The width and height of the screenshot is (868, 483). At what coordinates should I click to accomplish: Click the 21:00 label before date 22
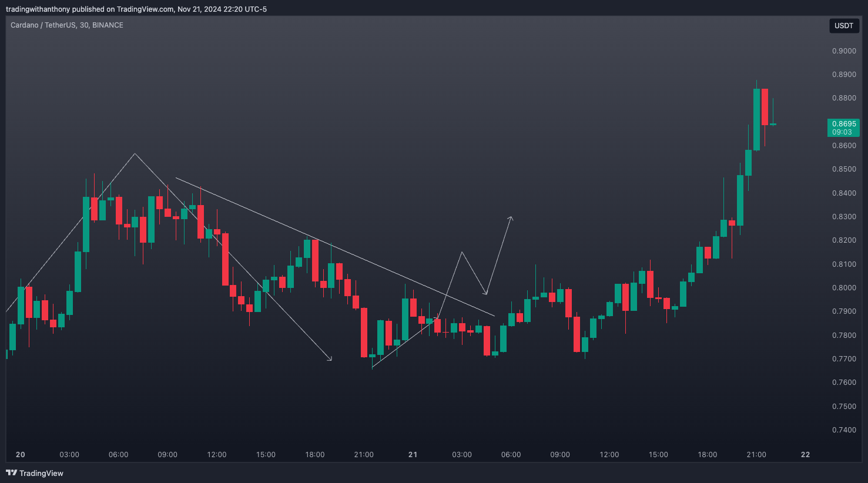[x=756, y=455]
